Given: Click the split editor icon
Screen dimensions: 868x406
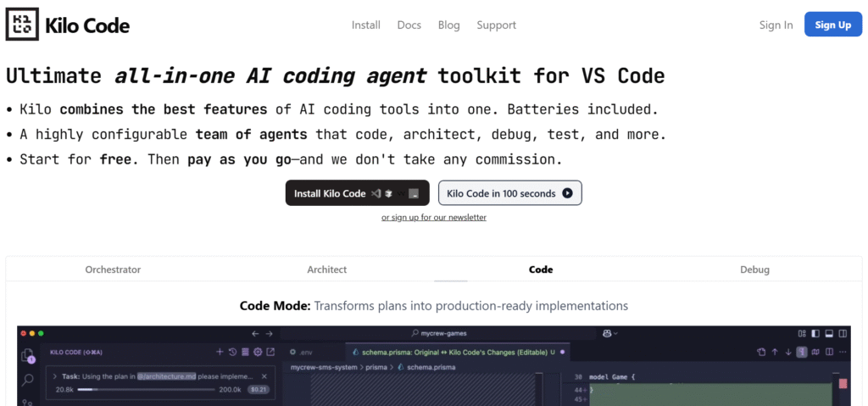Looking at the screenshot, I should 829,352.
